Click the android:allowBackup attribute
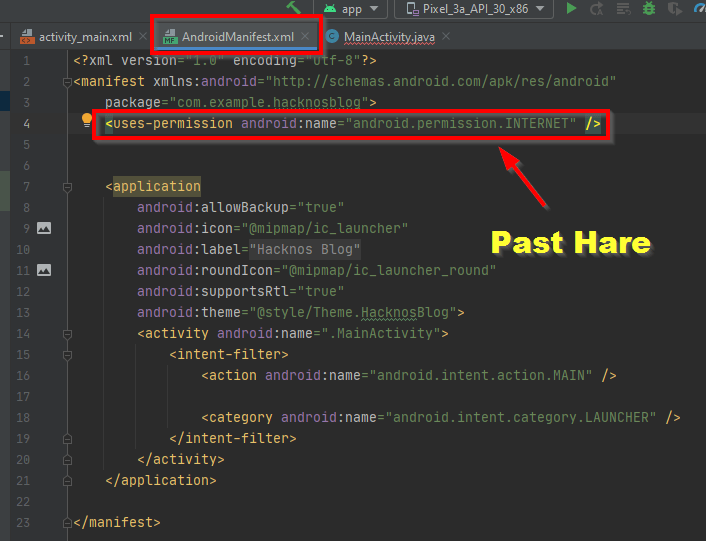The width and height of the screenshot is (706, 541). tap(213, 207)
